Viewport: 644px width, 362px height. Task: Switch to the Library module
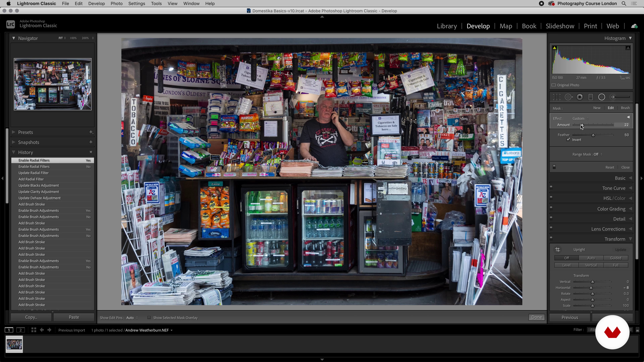click(447, 26)
